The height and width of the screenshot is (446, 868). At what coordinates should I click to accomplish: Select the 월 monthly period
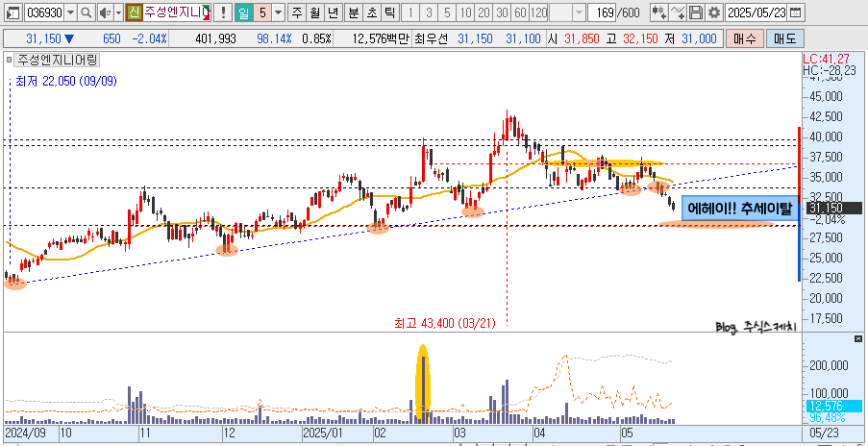point(314,12)
